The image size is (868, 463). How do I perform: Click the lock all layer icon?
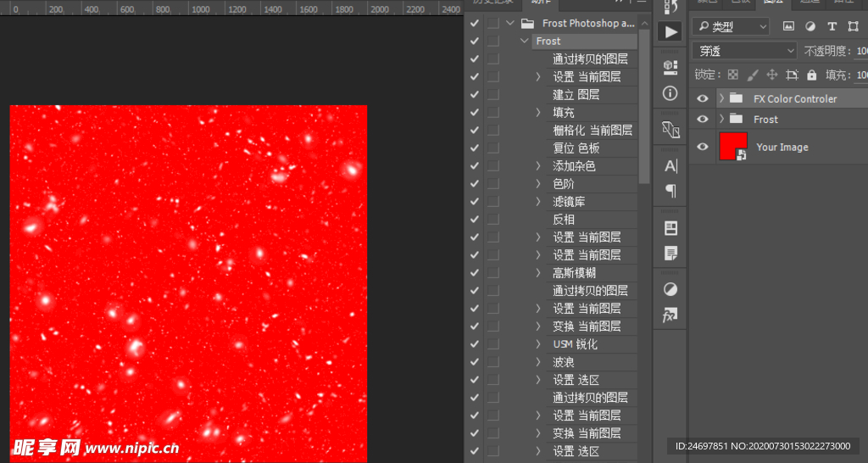tap(811, 75)
